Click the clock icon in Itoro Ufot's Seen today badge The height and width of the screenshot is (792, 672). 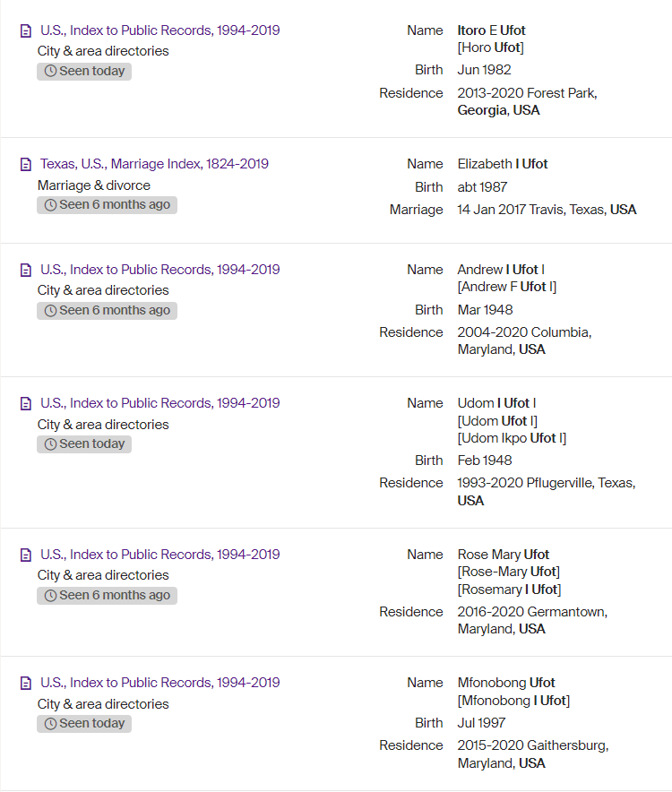(x=50, y=71)
